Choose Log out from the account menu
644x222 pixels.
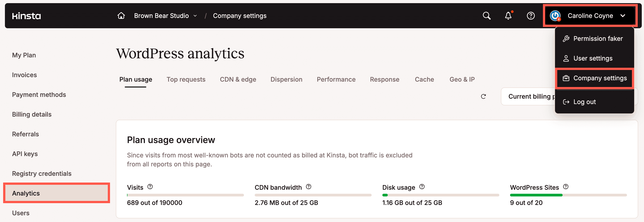click(584, 102)
